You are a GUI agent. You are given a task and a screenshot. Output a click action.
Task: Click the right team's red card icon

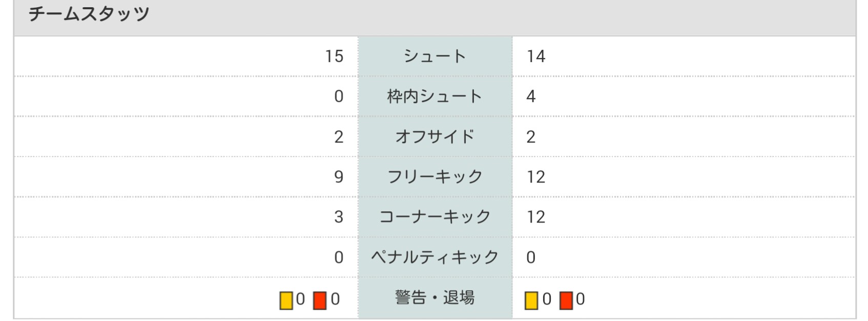(x=566, y=300)
